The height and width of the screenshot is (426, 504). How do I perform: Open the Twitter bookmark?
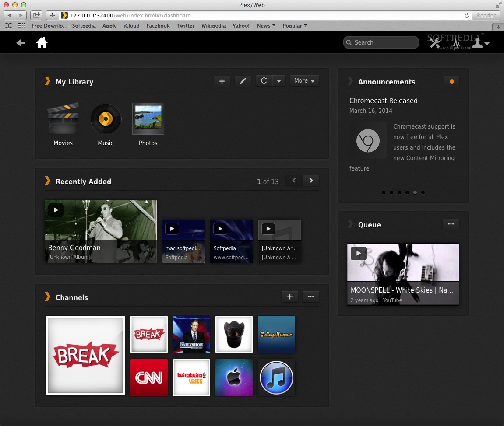[186, 26]
